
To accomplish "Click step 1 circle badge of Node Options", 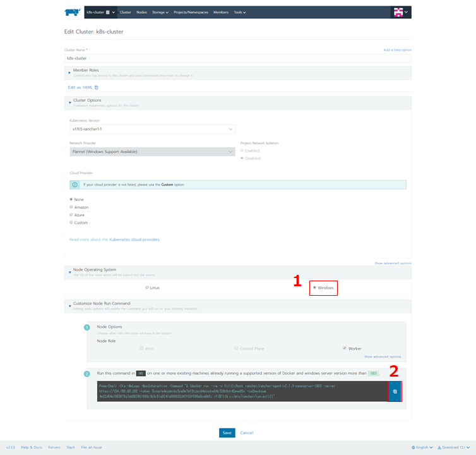I will (87, 327).
